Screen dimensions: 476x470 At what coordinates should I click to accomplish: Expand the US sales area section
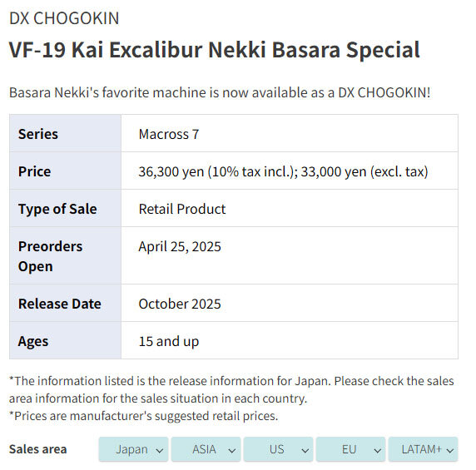(x=278, y=449)
